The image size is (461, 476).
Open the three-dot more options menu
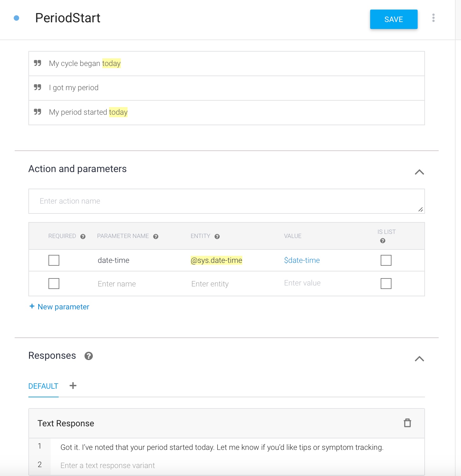(433, 18)
